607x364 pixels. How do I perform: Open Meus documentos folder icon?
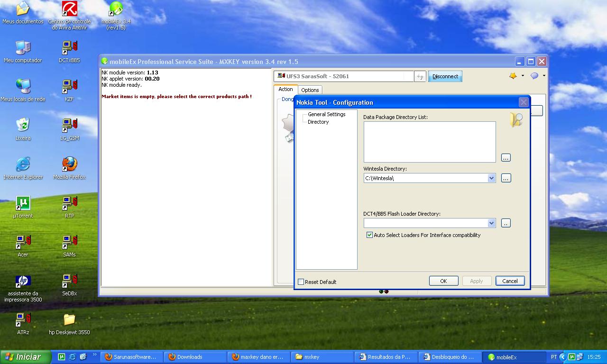point(23,13)
